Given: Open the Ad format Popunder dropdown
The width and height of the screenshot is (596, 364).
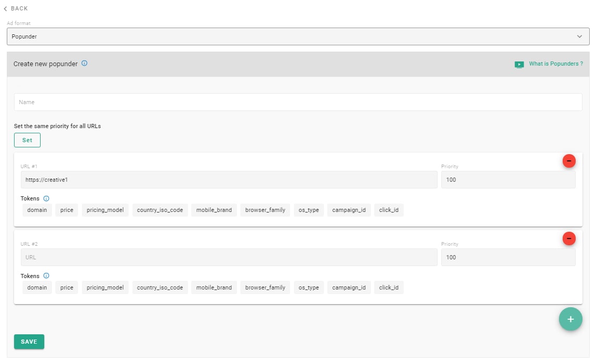Looking at the screenshot, I should pos(298,36).
